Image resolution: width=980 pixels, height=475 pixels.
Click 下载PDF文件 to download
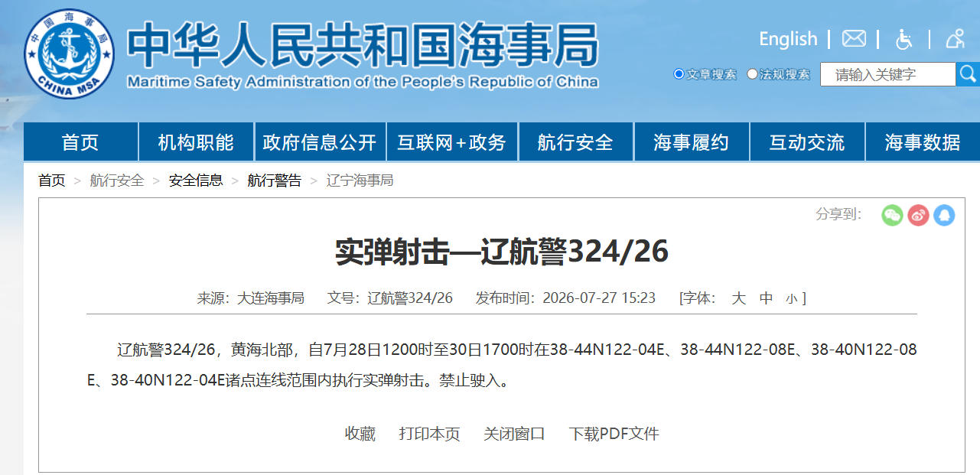point(614,434)
